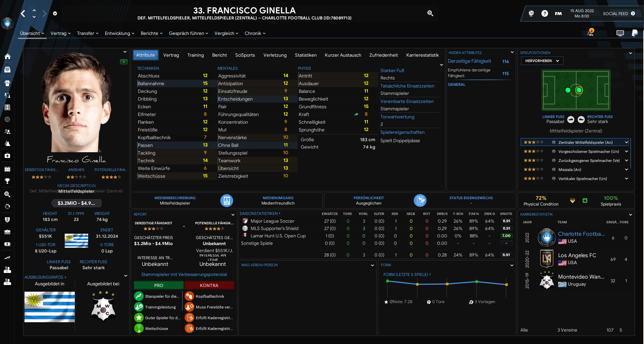Click the monitor screen icon
The width and height of the screenshot is (644, 344).
tap(620, 33)
